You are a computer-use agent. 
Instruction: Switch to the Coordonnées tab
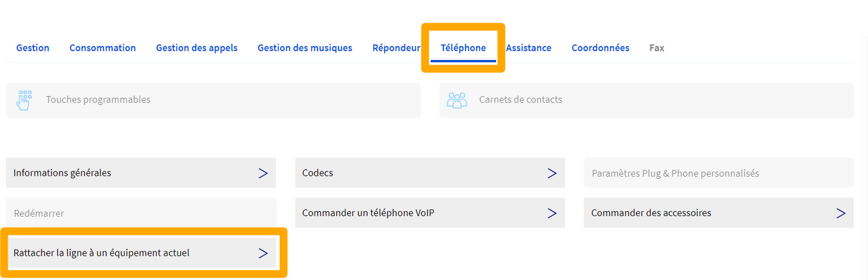coord(600,48)
